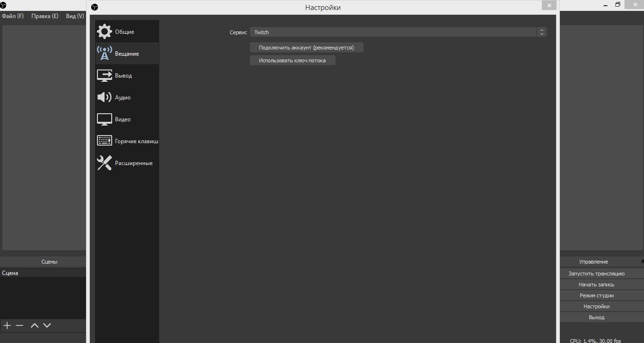Click the Аудио speaker icon
Screen dimensions: 644x343
(105, 98)
